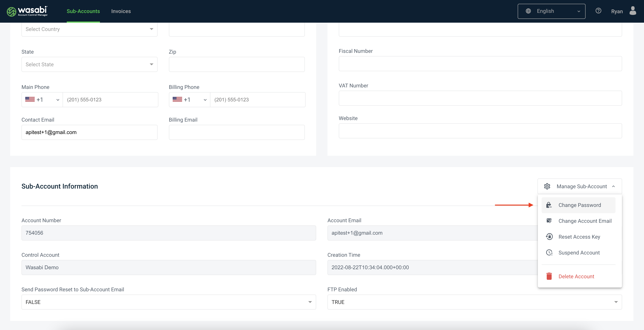Open the FTP Enabled TRUE dropdown
644x330 pixels.
coord(475,302)
